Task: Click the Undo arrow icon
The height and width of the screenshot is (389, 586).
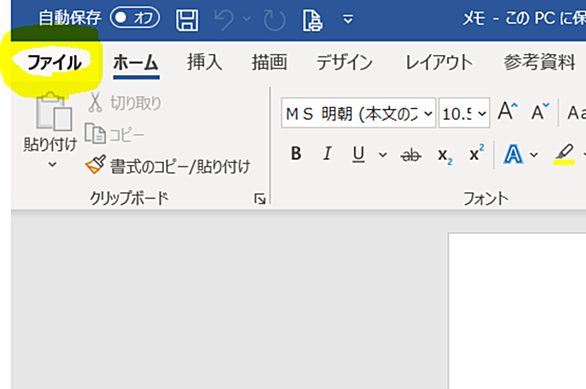Action: 225,19
